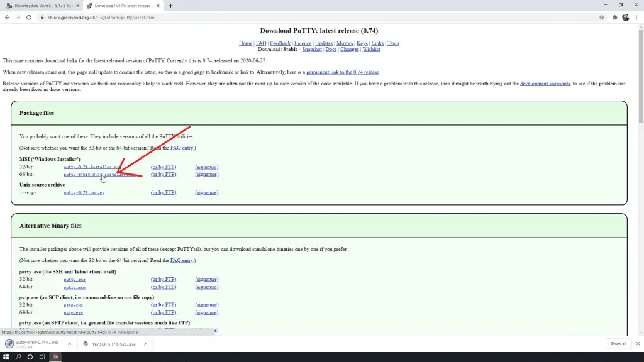Open the Links navigation link
Image resolution: width=644 pixels, height=362 pixels.
377,43
